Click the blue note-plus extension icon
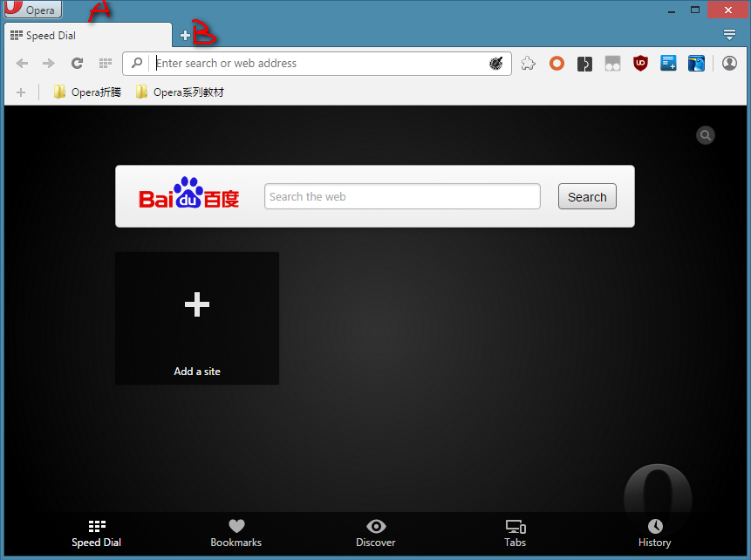This screenshot has height=560, width=751. pyautogui.click(x=668, y=63)
